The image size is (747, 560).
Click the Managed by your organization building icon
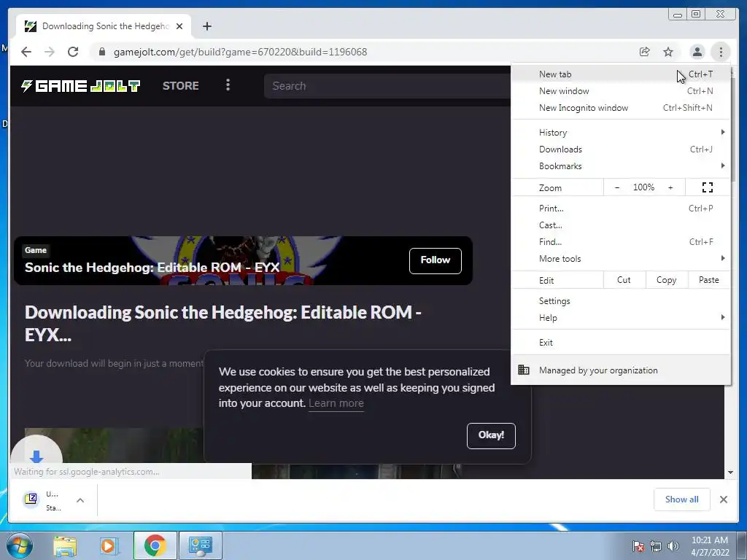[x=524, y=370]
